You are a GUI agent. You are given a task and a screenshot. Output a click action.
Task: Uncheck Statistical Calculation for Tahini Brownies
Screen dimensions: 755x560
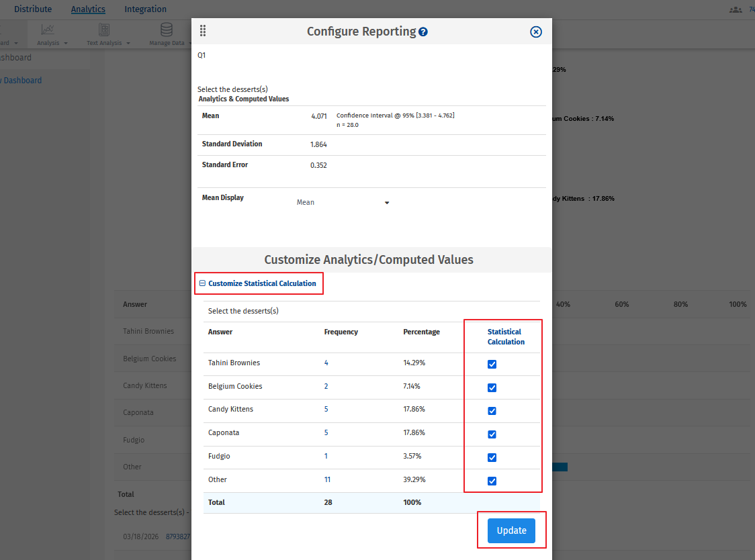click(x=492, y=364)
